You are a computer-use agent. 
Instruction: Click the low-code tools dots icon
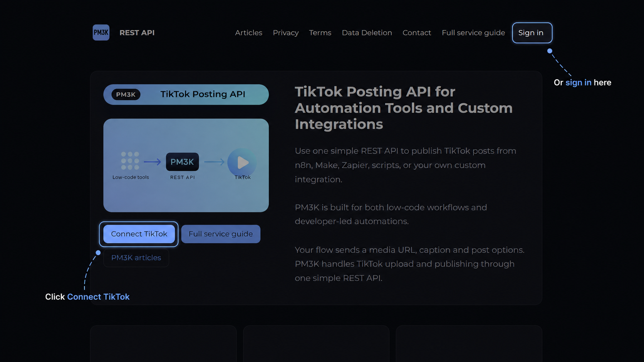click(x=130, y=161)
